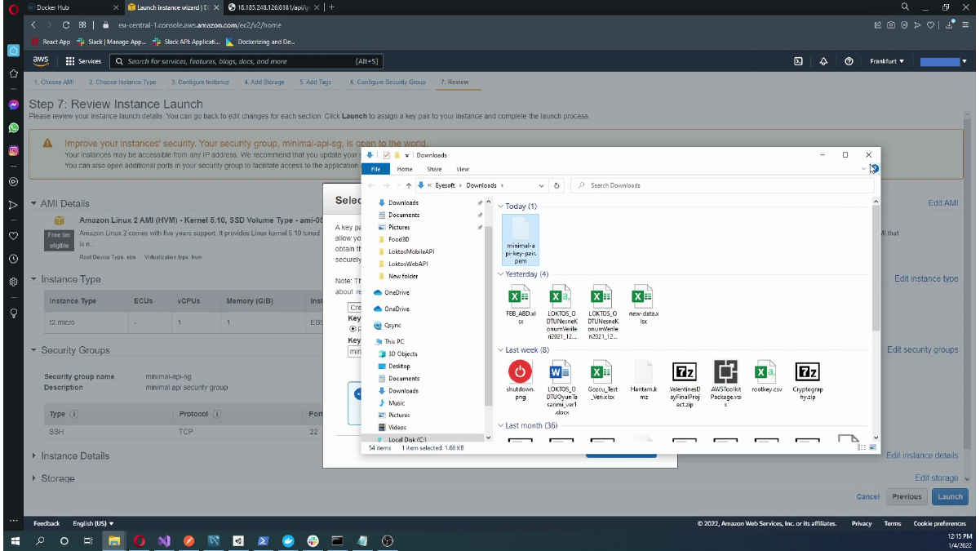Expand Instance Details section
Viewport: 980px width, 551px height.
pyautogui.click(x=33, y=455)
